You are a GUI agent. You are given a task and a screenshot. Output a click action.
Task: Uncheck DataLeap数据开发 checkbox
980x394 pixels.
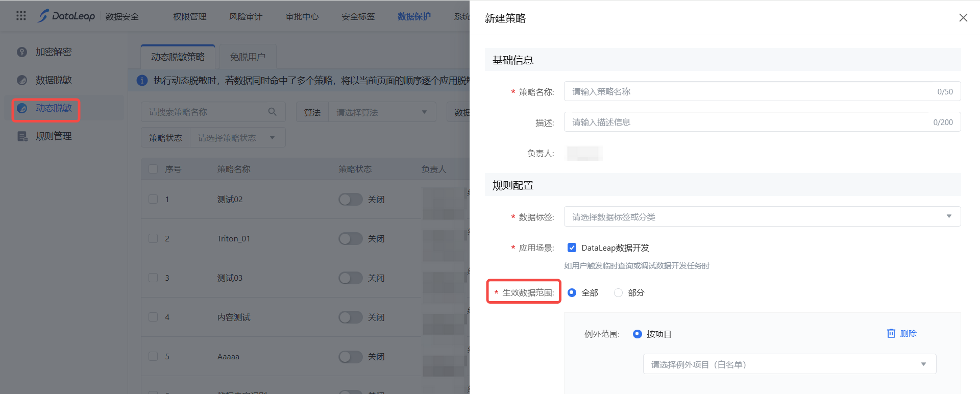click(x=572, y=248)
